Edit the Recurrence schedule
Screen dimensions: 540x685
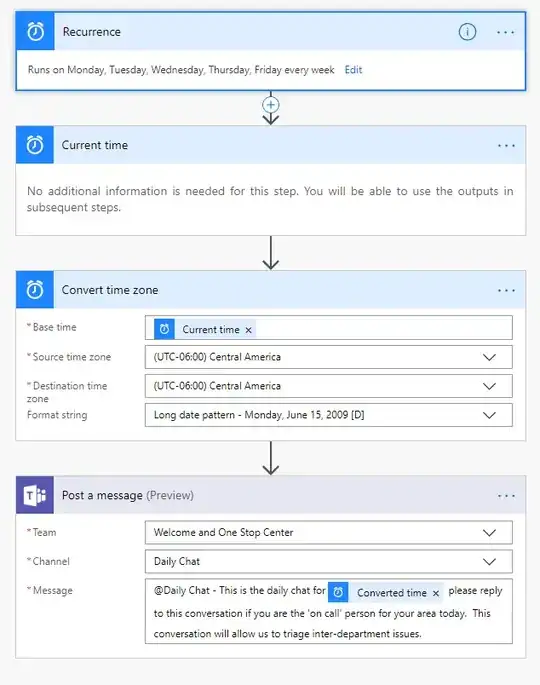(x=353, y=70)
